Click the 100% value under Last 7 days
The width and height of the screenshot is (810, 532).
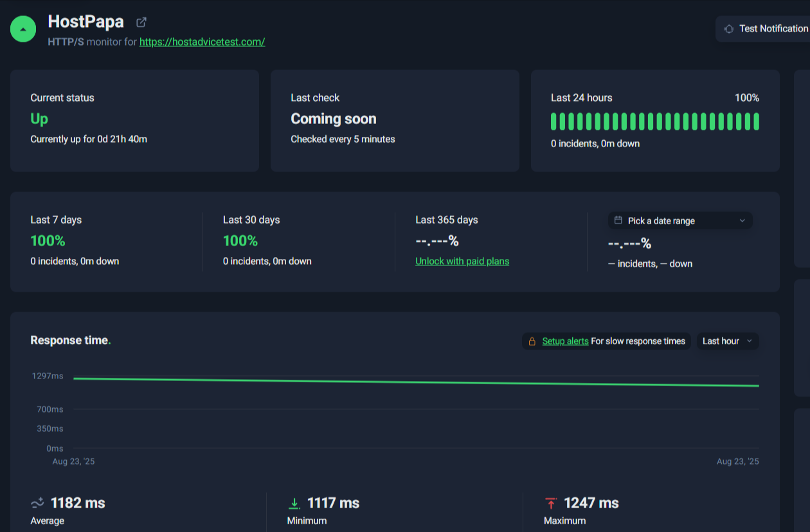[48, 241]
